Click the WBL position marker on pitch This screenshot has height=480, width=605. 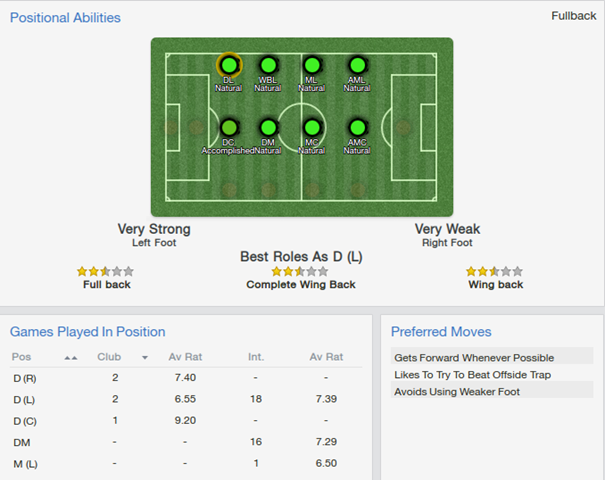point(268,65)
